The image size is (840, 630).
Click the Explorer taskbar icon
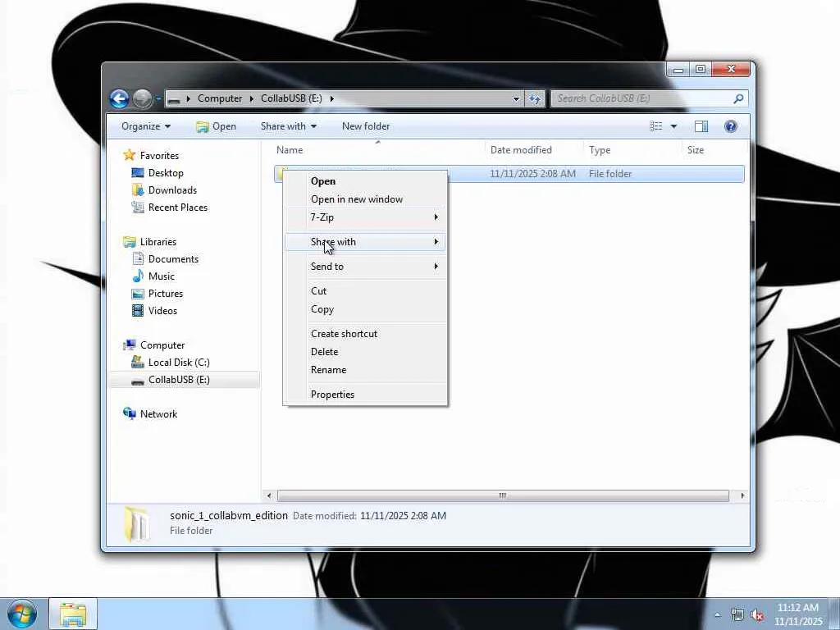tap(73, 614)
